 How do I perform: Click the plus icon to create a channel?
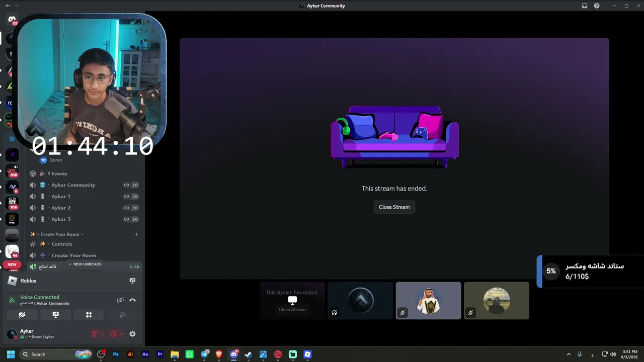136,234
